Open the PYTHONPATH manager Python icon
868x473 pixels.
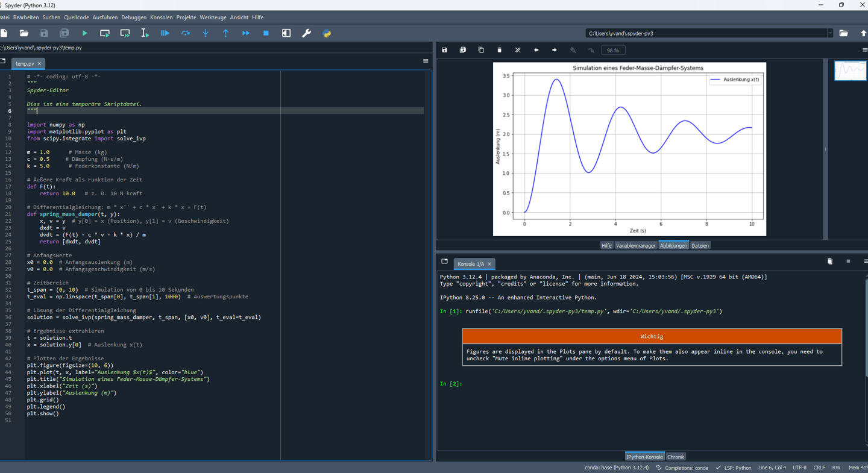327,33
